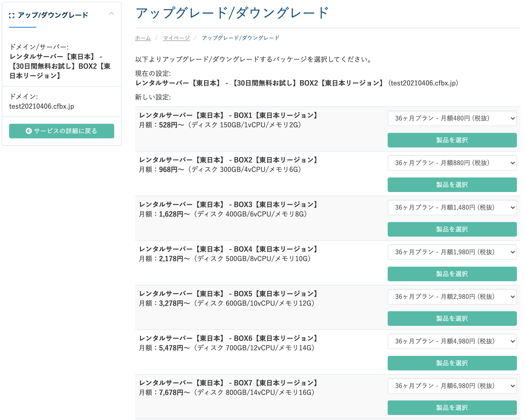Click test20210406.cfbx.jp in the sidebar
Image resolution: width=526 pixels, height=420 pixels.
(x=41, y=106)
